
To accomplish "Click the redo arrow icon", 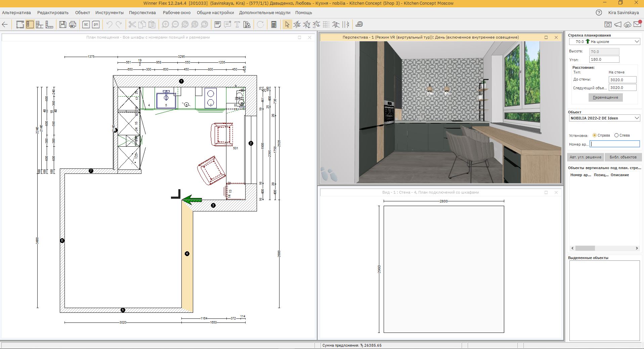I will 119,24.
